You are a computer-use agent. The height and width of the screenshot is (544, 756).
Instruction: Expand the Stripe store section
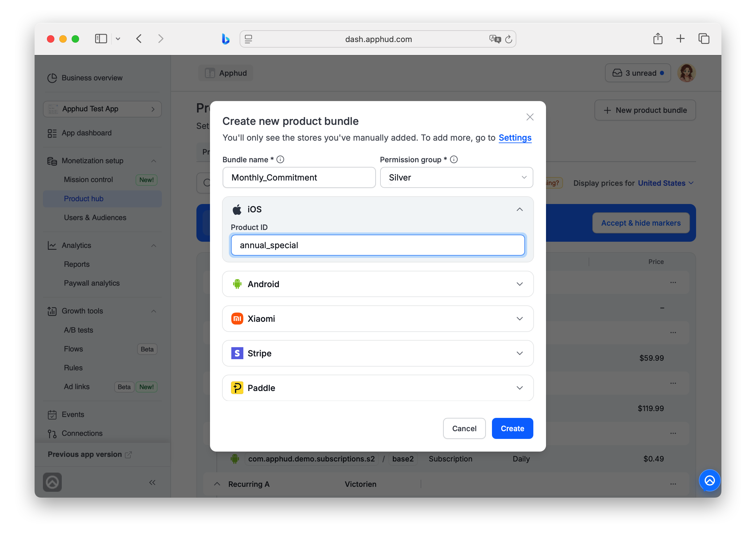pyautogui.click(x=378, y=353)
